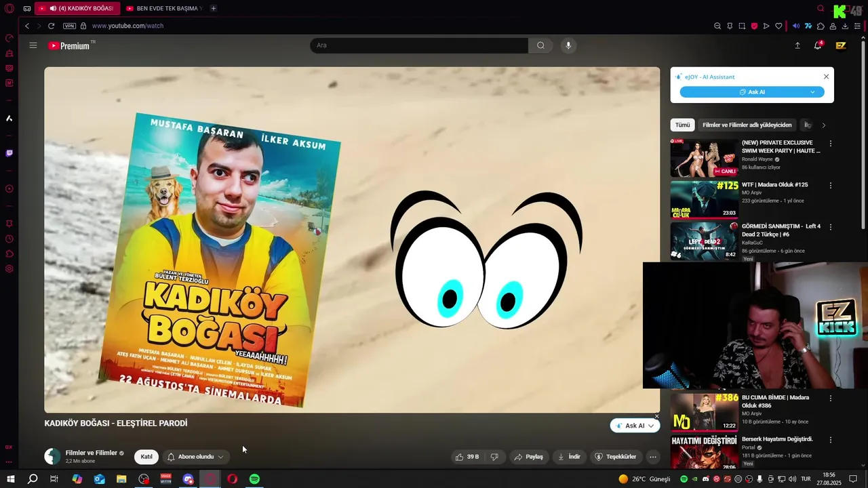Like the video with 39 B button
This screenshot has width=868, height=488.
(467, 457)
